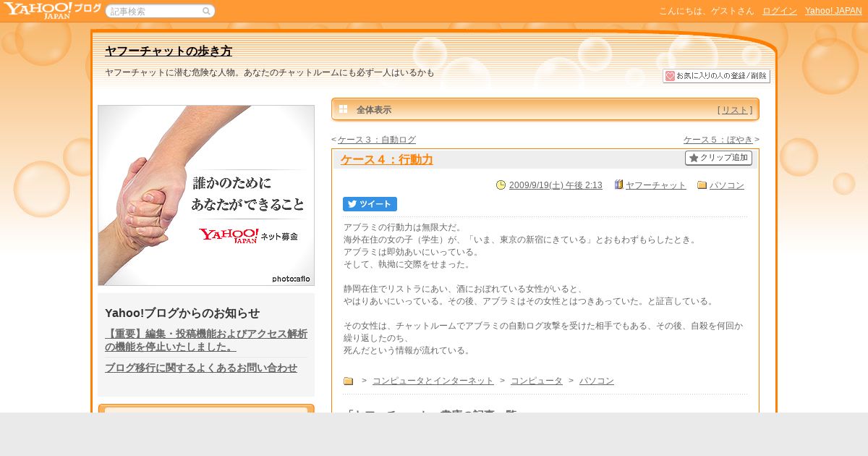868x456 pixels.
Task: Open the パソコン breadcrumb link
Action: pyautogui.click(x=597, y=381)
